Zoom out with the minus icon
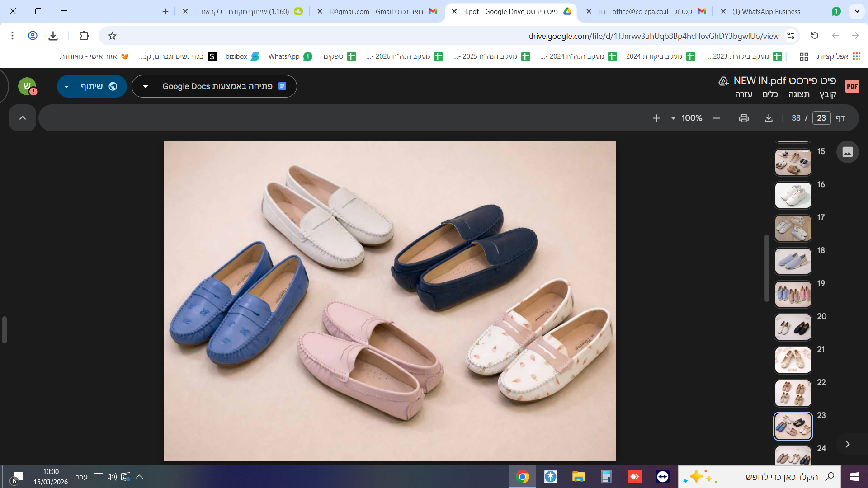868x488 pixels. (x=716, y=118)
